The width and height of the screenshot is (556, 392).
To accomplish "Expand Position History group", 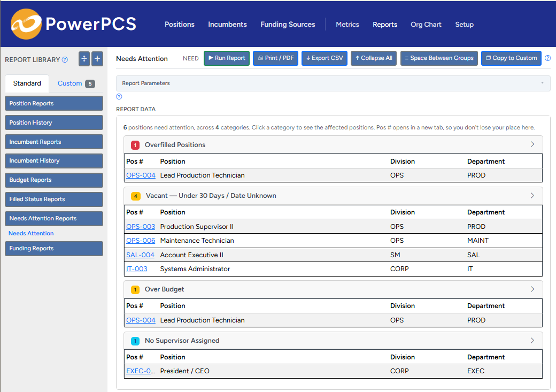I will [54, 122].
